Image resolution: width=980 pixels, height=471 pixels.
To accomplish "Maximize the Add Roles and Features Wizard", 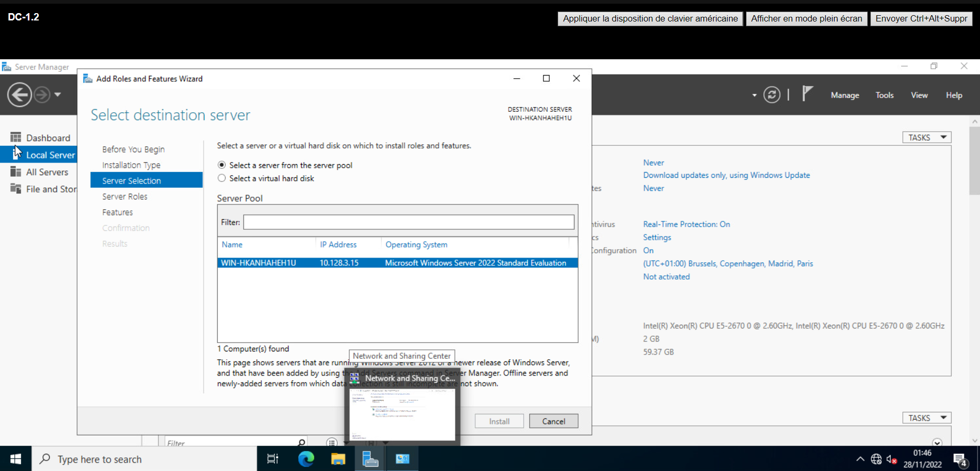I will [x=546, y=78].
